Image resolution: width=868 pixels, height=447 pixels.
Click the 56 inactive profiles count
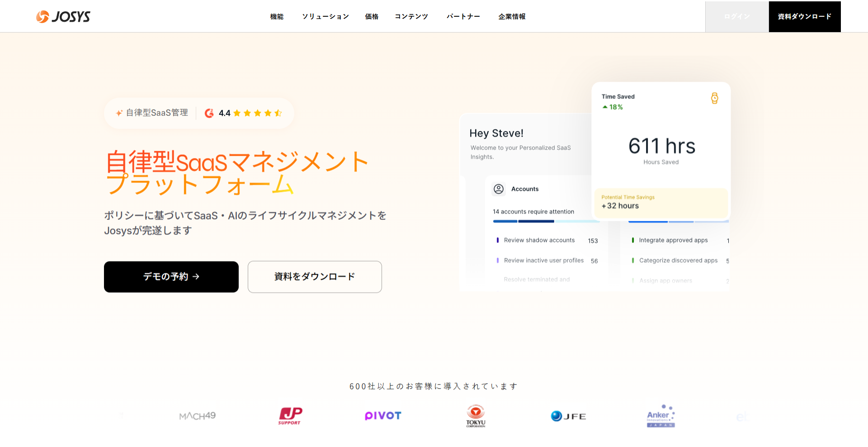594,261
